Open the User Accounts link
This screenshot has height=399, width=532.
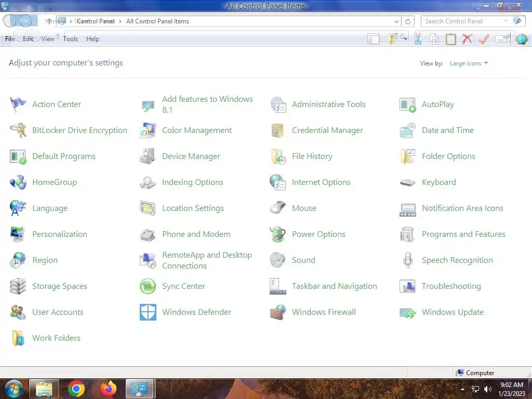point(58,312)
